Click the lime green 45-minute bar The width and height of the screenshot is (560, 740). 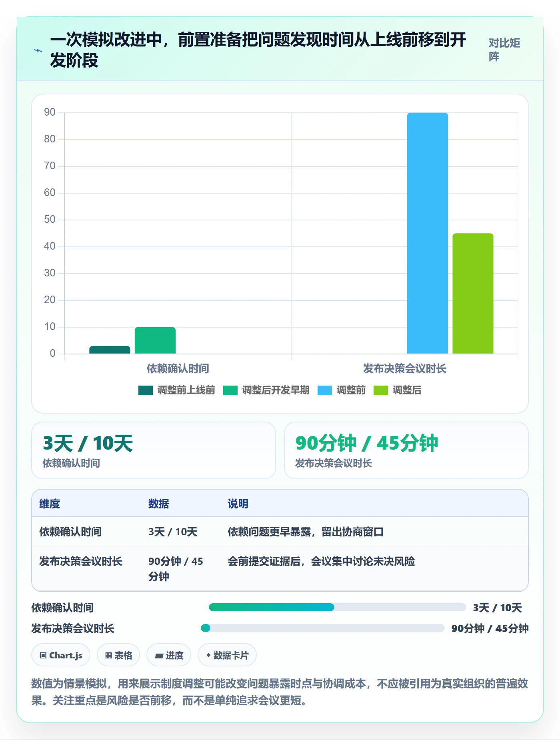(473, 293)
